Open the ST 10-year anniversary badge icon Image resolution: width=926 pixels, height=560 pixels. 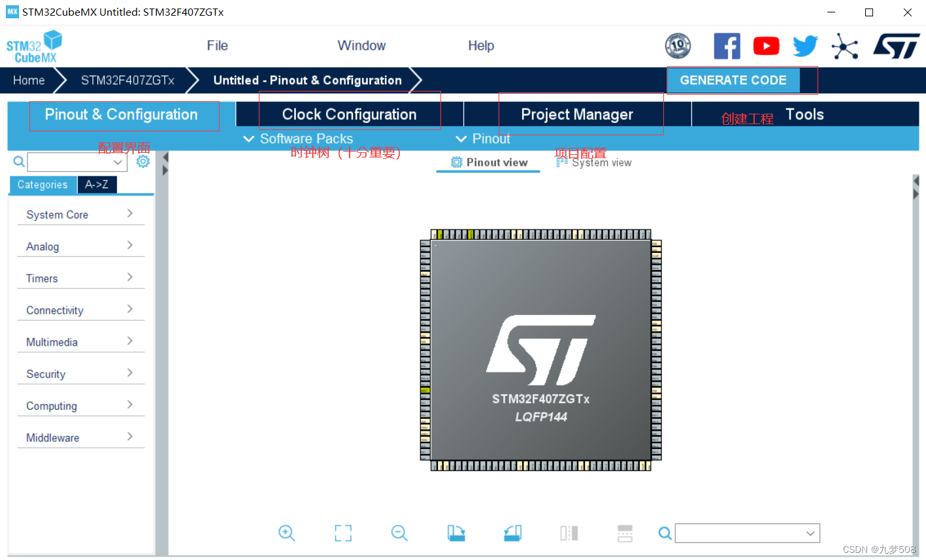coord(678,46)
